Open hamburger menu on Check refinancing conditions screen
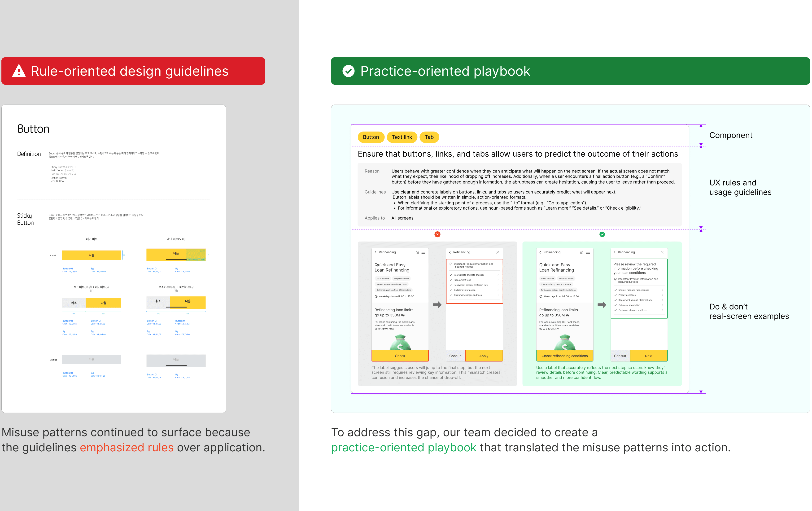 point(588,252)
